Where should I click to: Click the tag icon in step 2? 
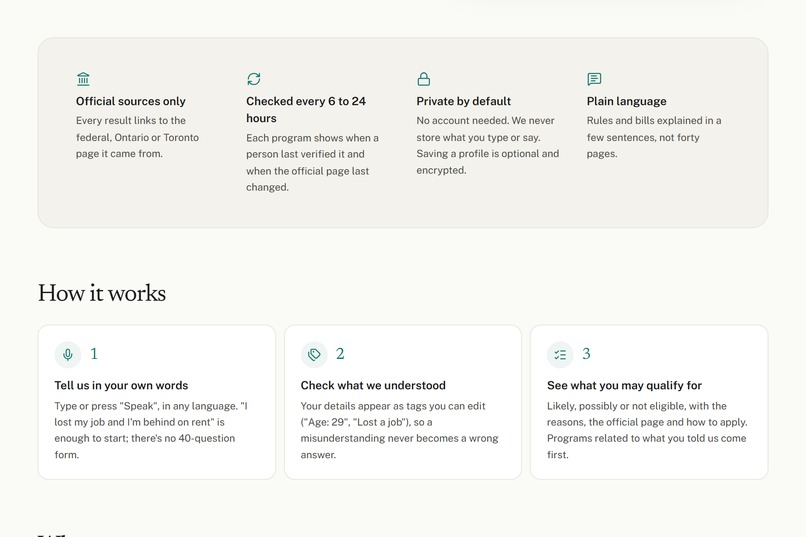pyautogui.click(x=314, y=355)
